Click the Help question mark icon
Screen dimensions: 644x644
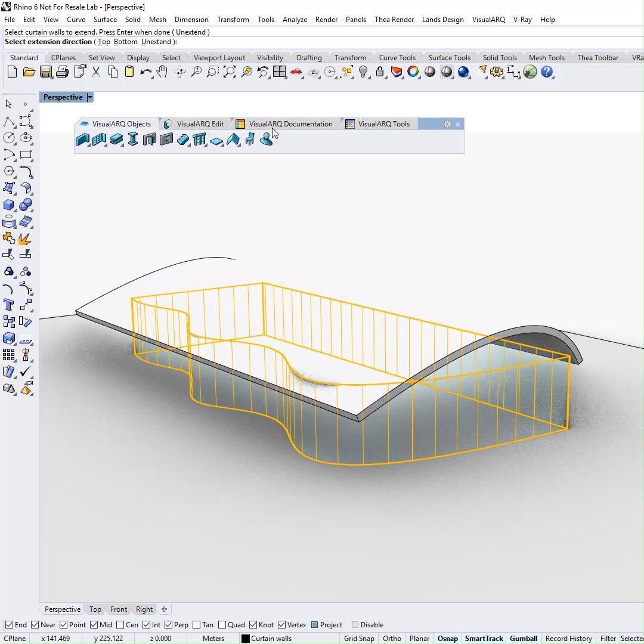(547, 72)
